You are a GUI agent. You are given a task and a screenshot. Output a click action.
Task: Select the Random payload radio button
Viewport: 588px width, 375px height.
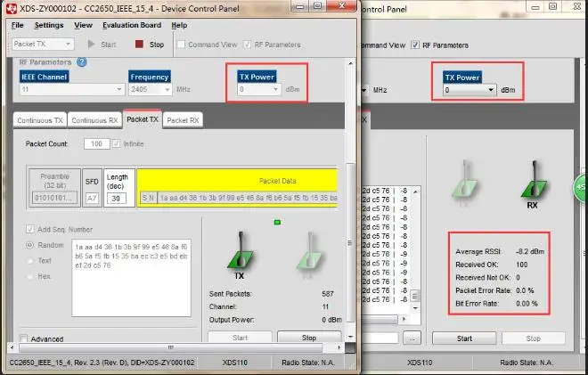(29, 245)
